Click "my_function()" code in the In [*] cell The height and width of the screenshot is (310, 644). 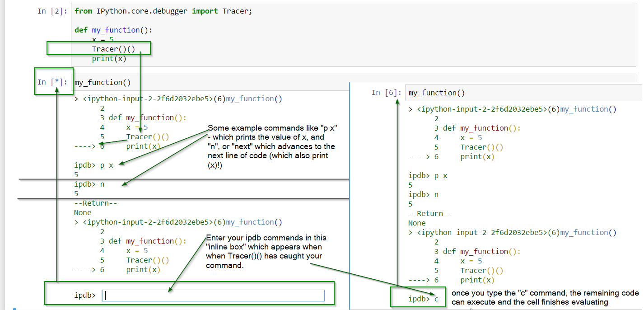pos(103,82)
